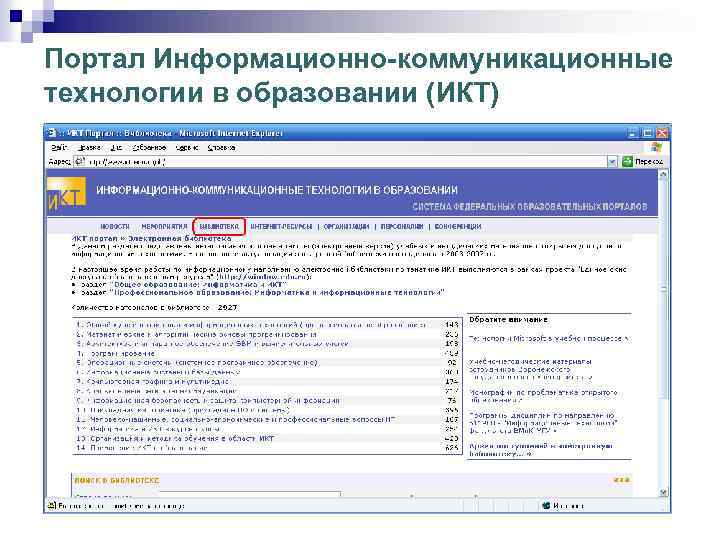Go to the Новости section
The image size is (720, 540).
click(115, 226)
